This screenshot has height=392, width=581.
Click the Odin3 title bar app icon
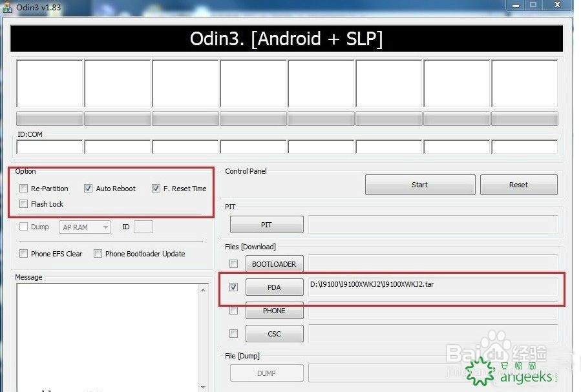[7, 7]
